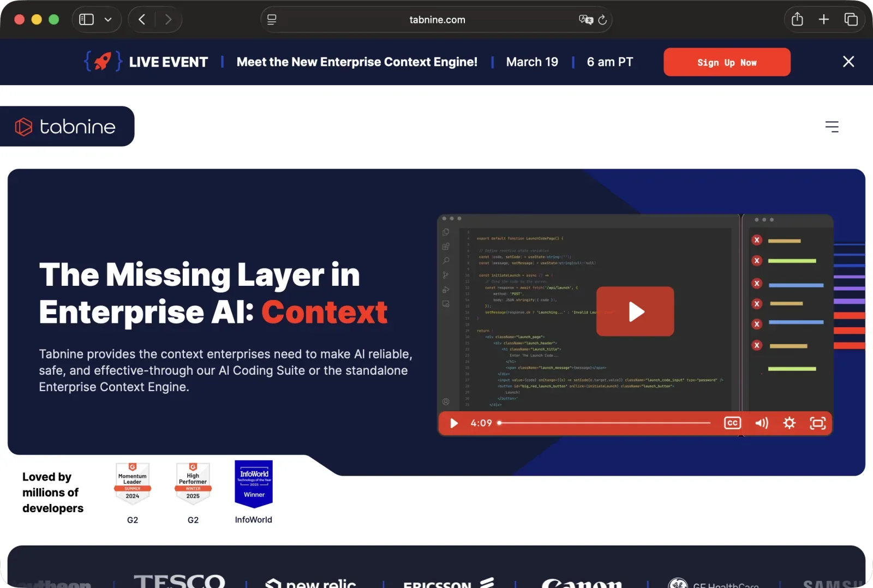Click the Tabnine logo

pos(65,127)
